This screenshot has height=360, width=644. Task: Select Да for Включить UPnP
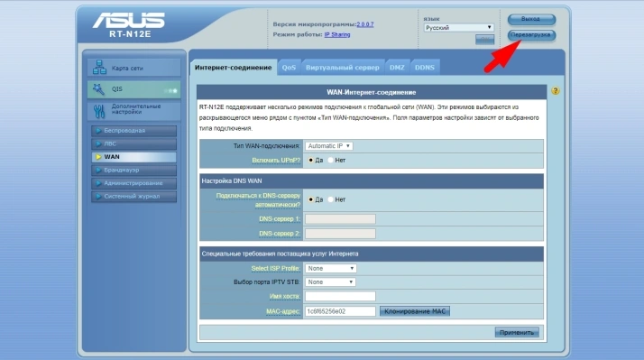click(310, 161)
